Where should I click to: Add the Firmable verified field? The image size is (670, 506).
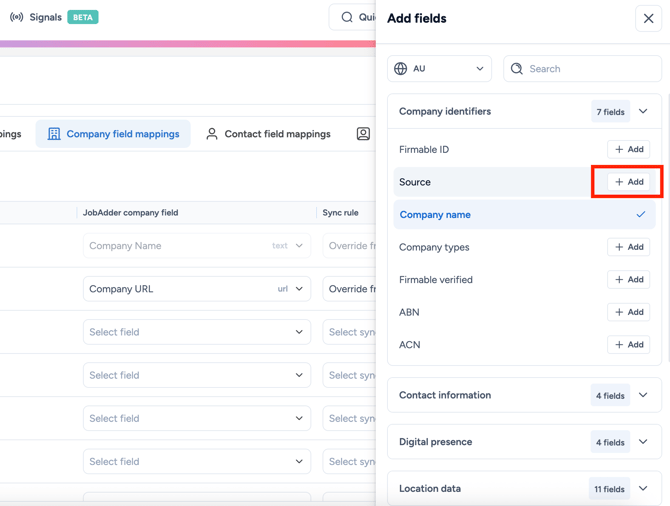[629, 280]
